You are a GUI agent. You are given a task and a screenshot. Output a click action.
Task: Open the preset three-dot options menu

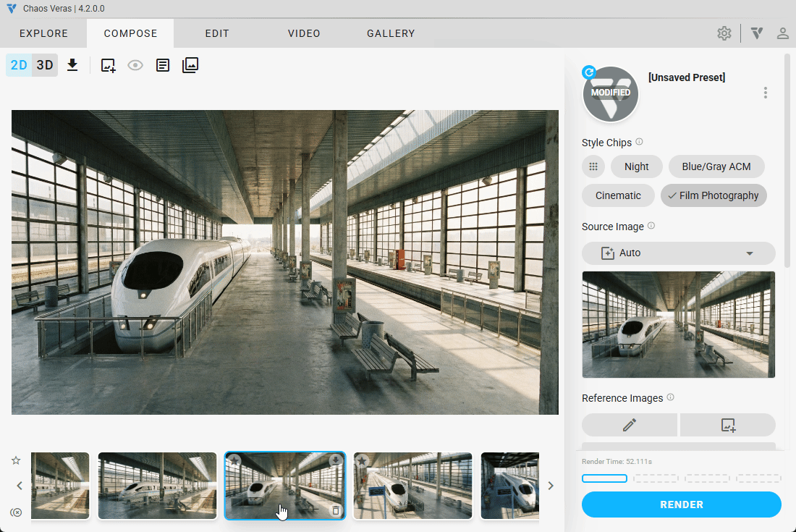[765, 93]
